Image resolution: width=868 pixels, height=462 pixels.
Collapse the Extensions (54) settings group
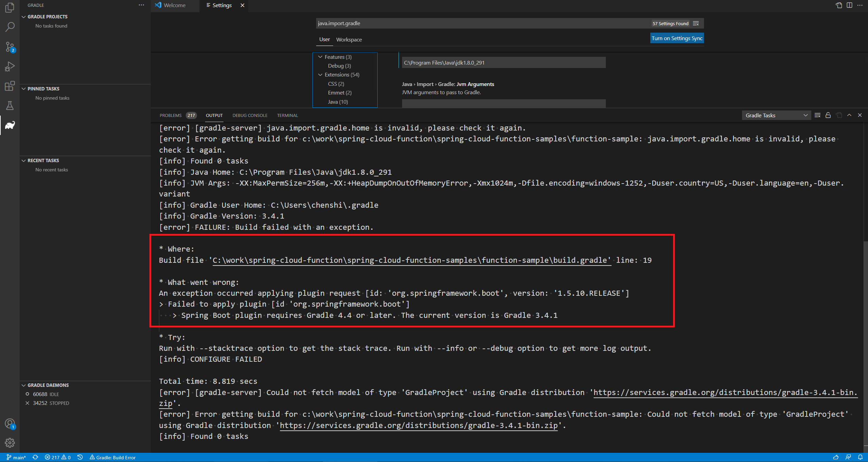pyautogui.click(x=320, y=75)
